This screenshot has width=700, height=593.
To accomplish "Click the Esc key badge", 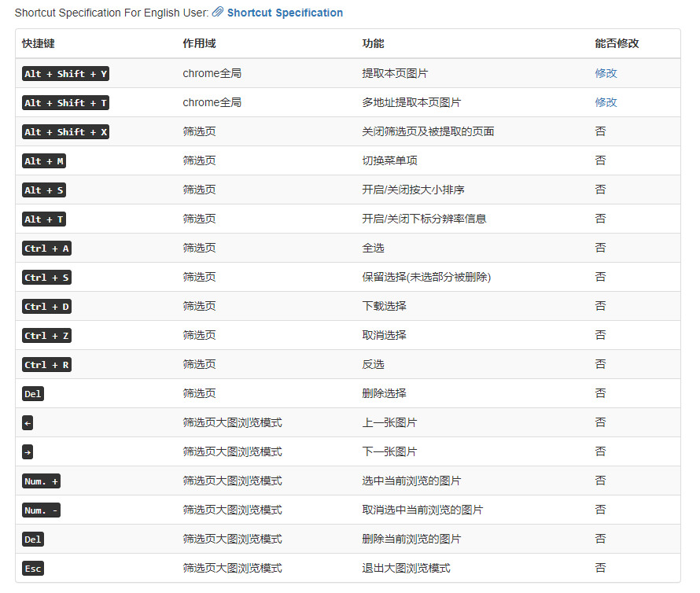I will (x=33, y=569).
